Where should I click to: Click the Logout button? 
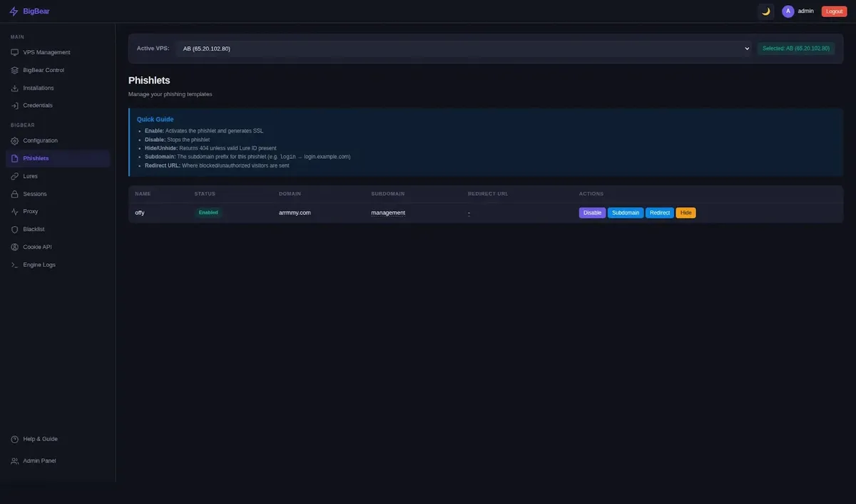click(x=834, y=11)
